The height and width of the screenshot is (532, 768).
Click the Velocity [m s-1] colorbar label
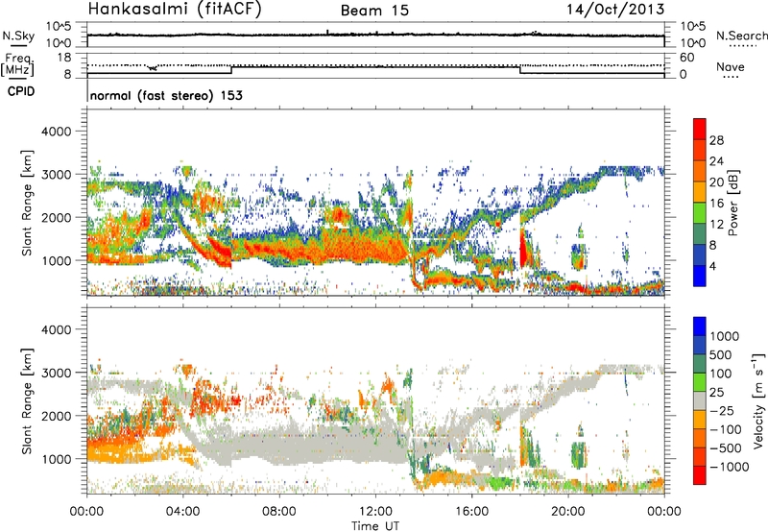coord(758,400)
